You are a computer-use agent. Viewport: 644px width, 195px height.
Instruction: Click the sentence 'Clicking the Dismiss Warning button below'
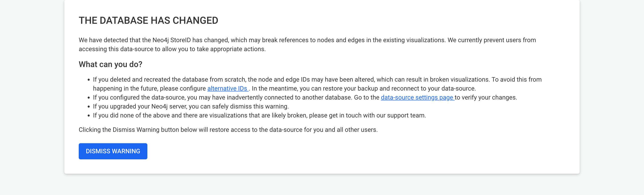tap(228, 130)
